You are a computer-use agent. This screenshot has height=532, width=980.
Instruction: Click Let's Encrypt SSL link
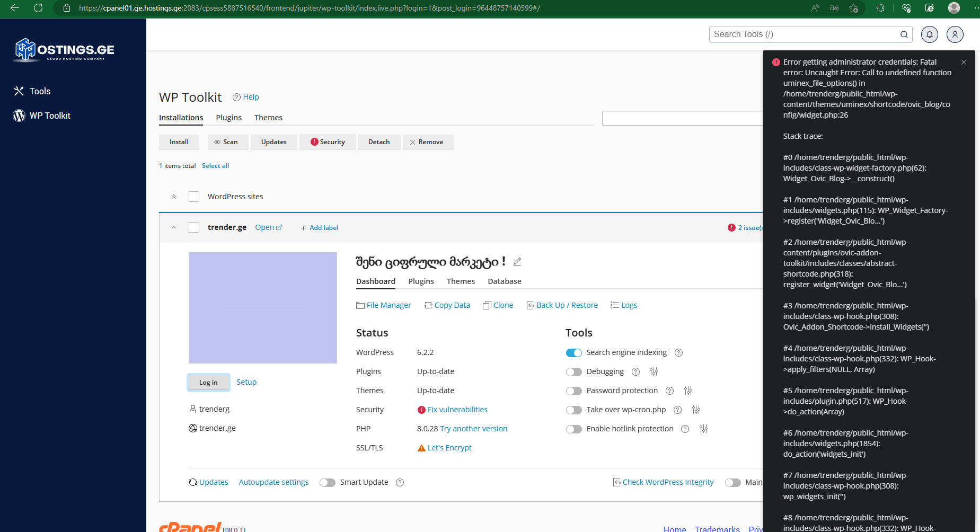click(x=449, y=448)
